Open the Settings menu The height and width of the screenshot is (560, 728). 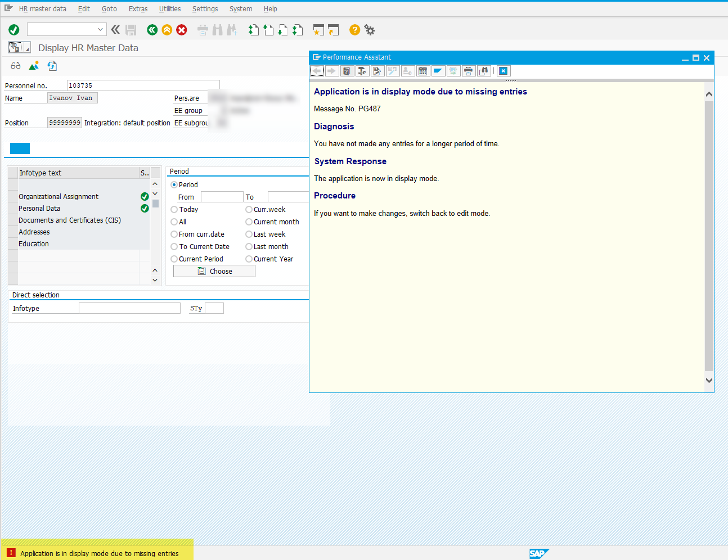coord(205,9)
